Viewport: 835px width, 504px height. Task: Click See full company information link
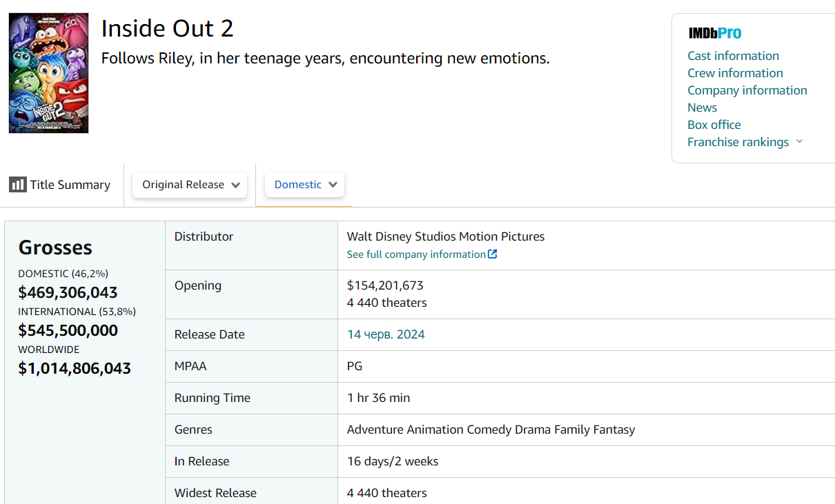pos(416,254)
